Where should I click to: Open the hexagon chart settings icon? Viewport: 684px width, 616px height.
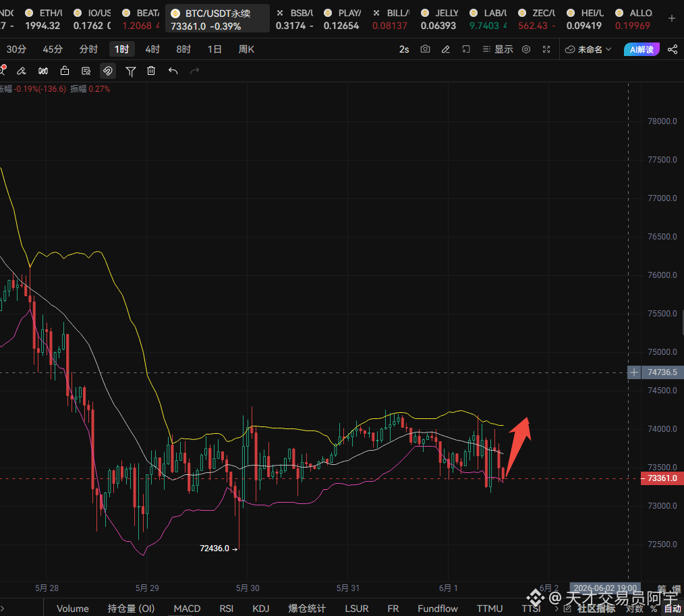tap(526, 49)
